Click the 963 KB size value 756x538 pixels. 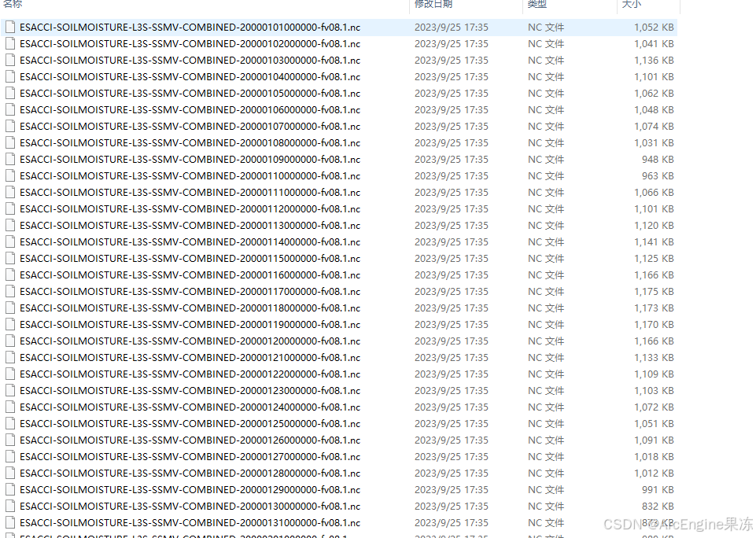tap(658, 176)
